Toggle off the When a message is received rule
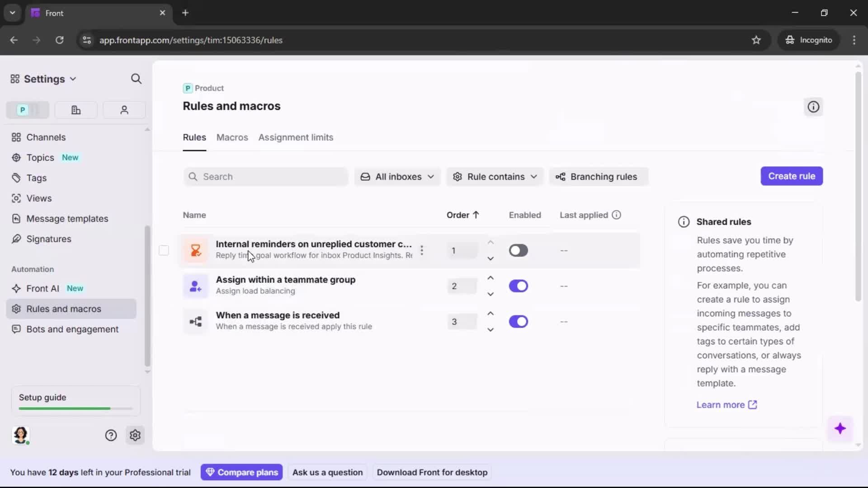The image size is (868, 488). click(519, 321)
